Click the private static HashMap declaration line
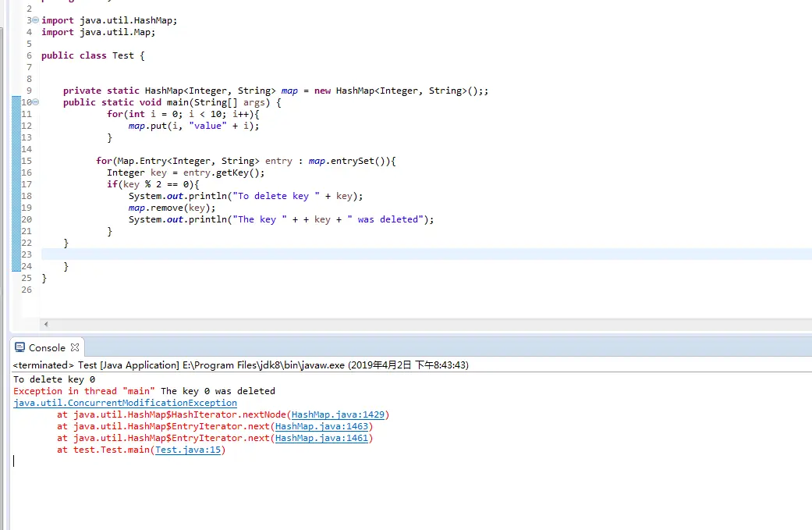This screenshot has width=812, height=530. [x=275, y=91]
